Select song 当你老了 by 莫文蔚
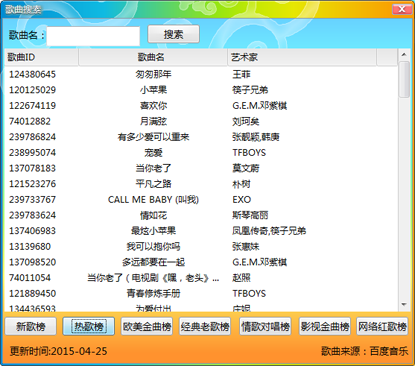This screenshot has height=366, width=415. [201, 168]
